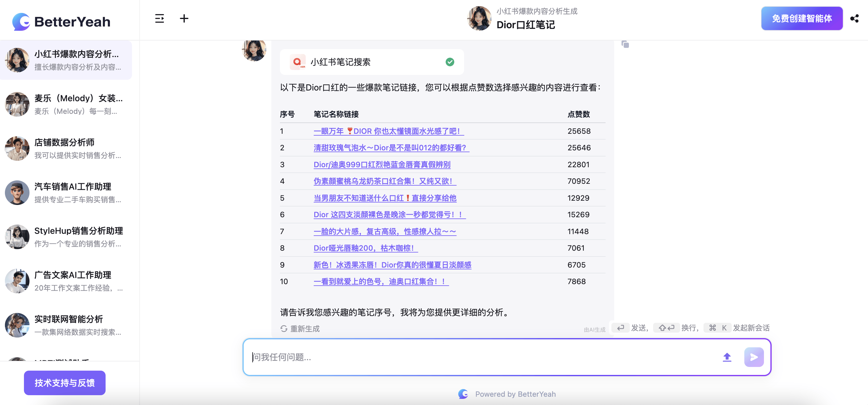Click avatar of 汽车销售AI工作助理

coord(17,192)
